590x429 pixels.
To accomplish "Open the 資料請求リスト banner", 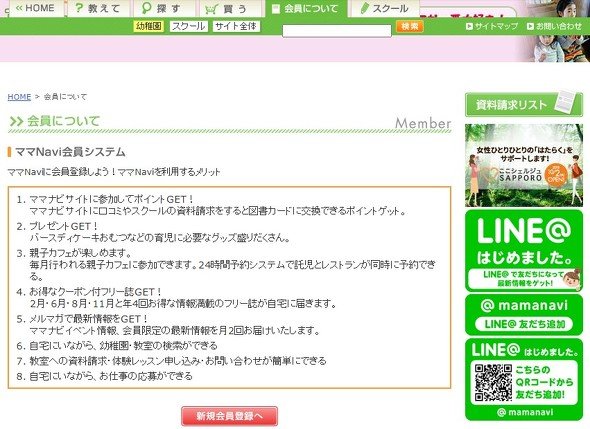I will (x=524, y=104).
